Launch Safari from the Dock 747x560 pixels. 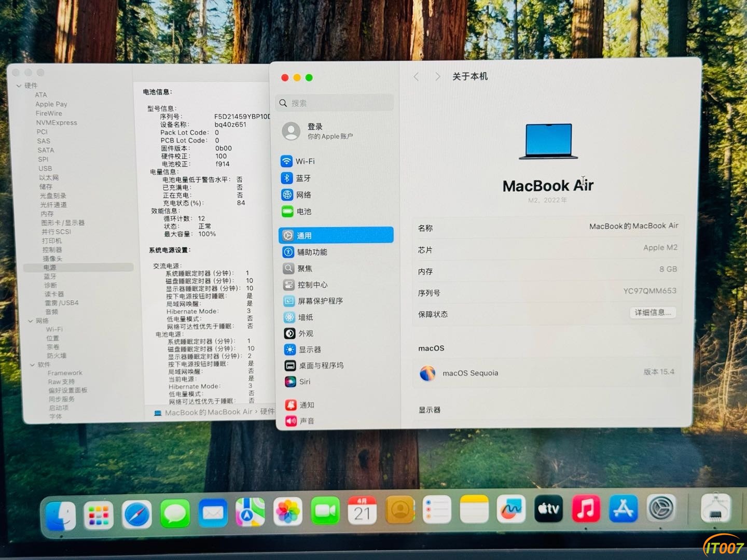click(137, 515)
